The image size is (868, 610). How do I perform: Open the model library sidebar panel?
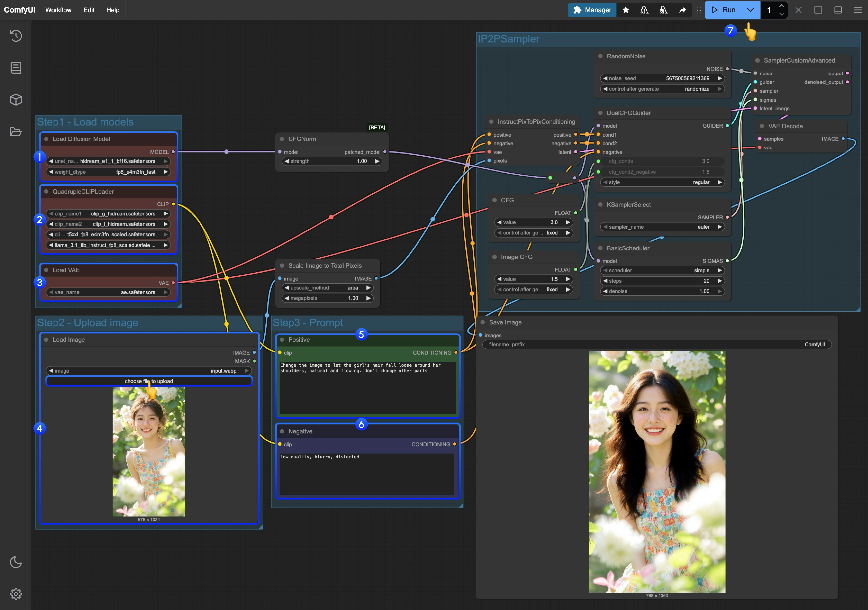16,100
